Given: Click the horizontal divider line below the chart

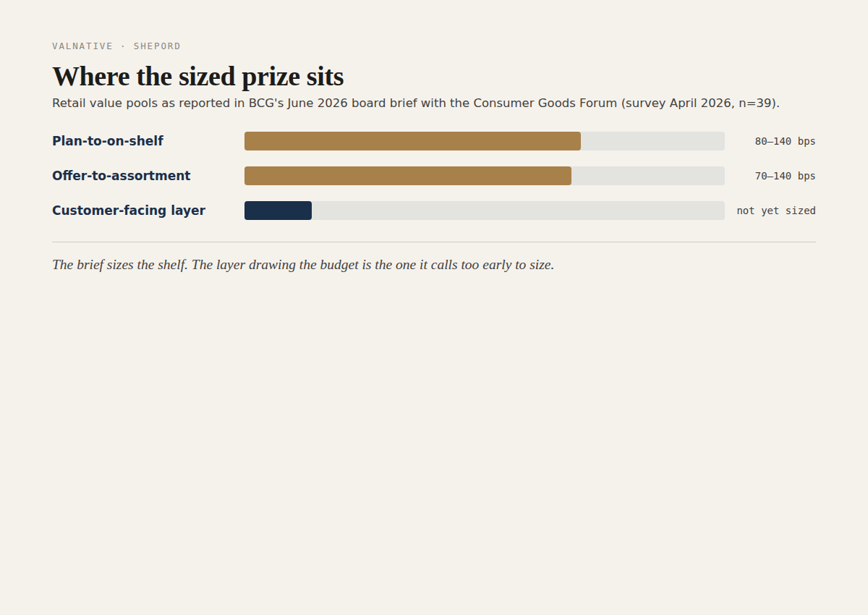Looking at the screenshot, I should pyautogui.click(x=434, y=242).
